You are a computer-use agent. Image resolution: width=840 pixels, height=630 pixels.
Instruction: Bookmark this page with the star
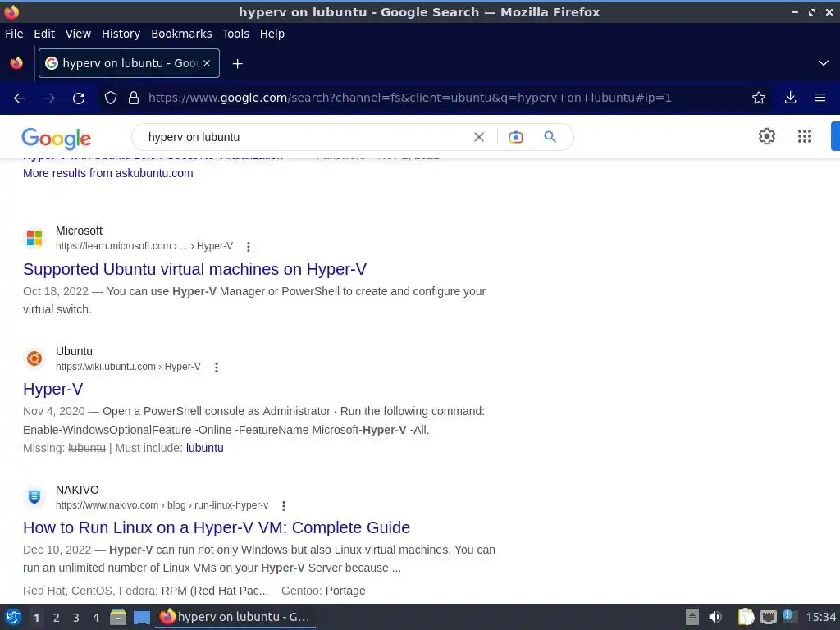click(759, 98)
